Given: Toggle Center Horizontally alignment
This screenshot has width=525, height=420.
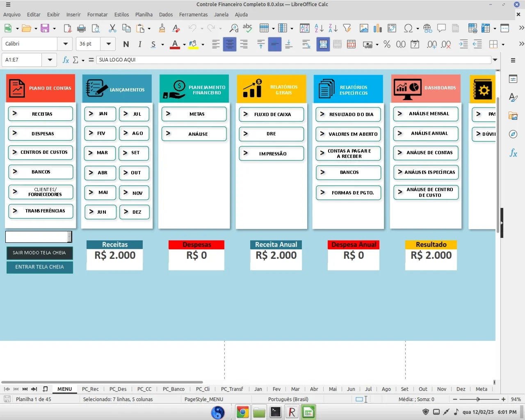Looking at the screenshot, I should (230, 44).
